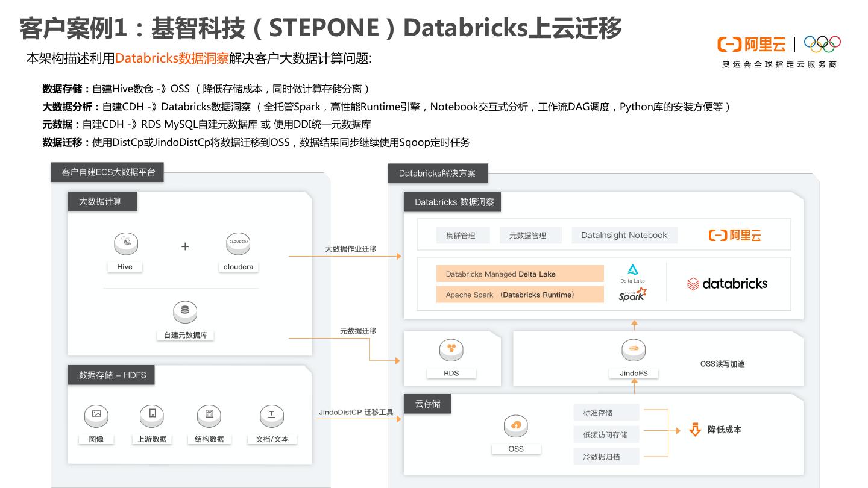Click the 图像 image icon
The image size is (868, 488).
click(x=96, y=414)
